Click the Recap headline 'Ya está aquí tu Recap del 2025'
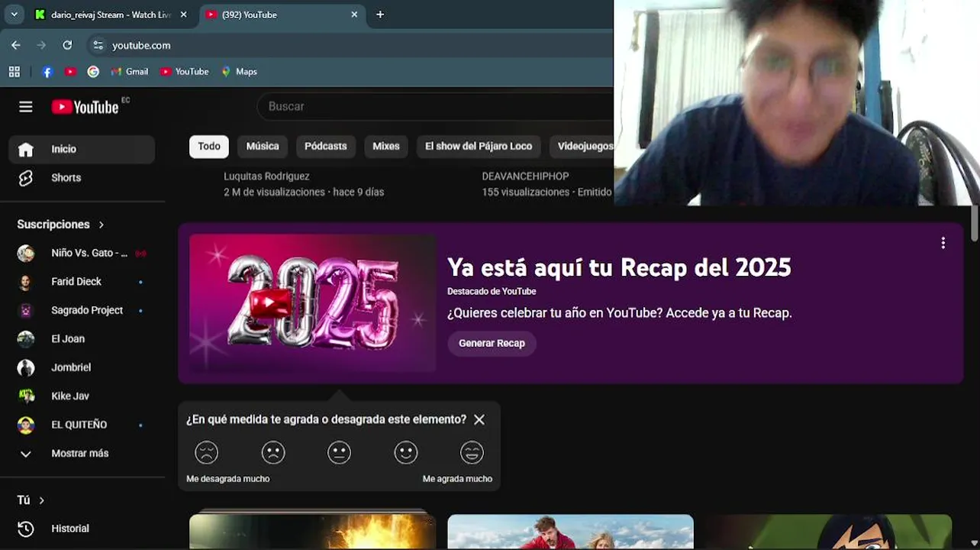The height and width of the screenshot is (550, 980). [619, 267]
